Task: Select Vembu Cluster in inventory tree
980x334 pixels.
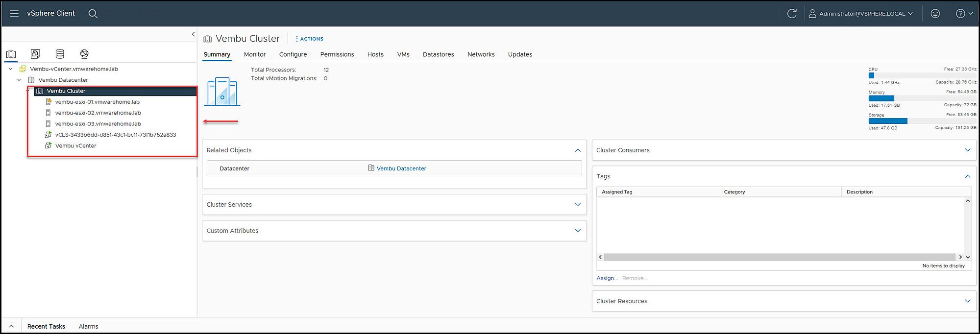Action: click(x=66, y=91)
